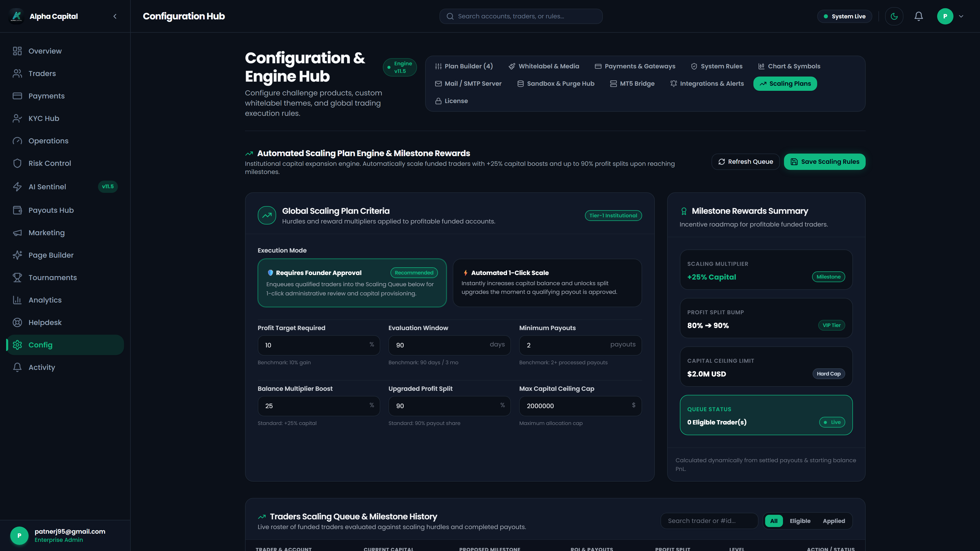This screenshot has height=551, width=980.
Task: Click the Global Scaling Plan Criteria trend icon
Action: [267, 216]
